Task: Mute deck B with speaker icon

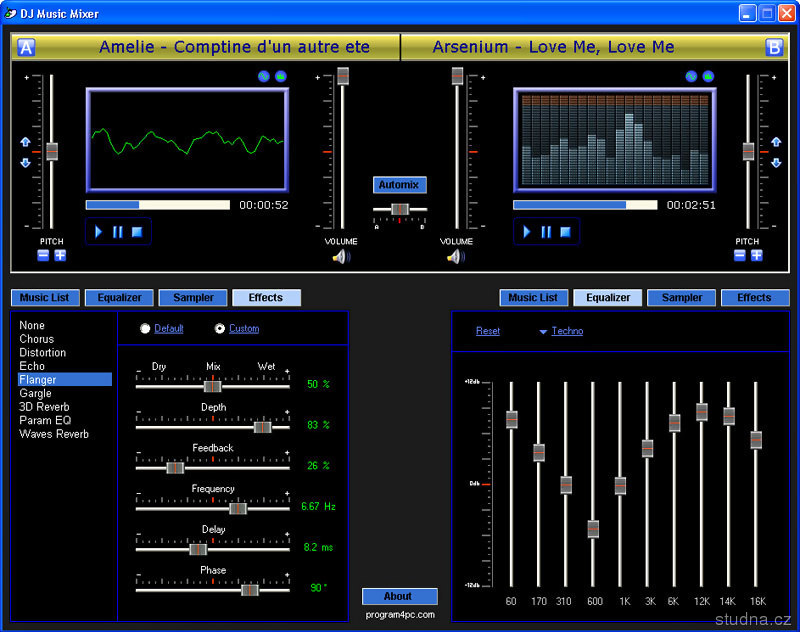Action: pos(456,257)
